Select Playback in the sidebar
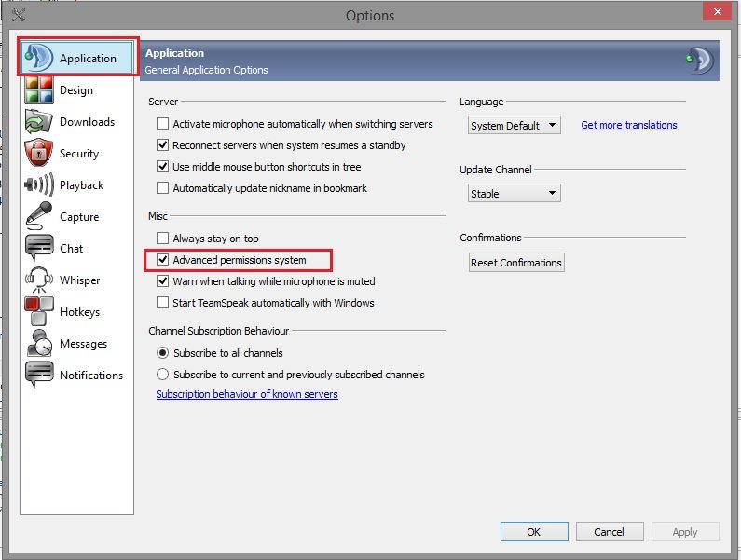 coord(78,184)
